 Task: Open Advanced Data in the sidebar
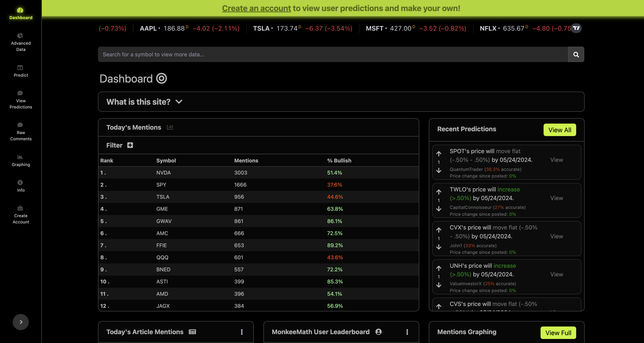pyautogui.click(x=21, y=42)
